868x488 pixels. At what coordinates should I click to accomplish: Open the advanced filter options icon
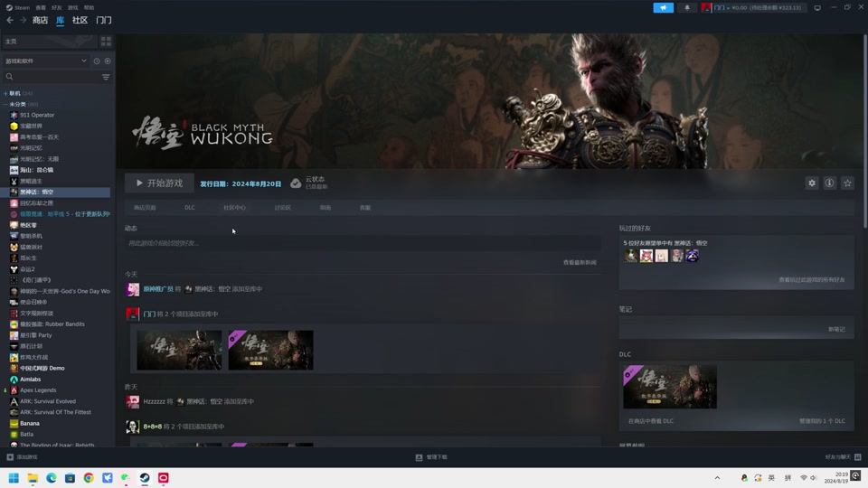[106, 77]
